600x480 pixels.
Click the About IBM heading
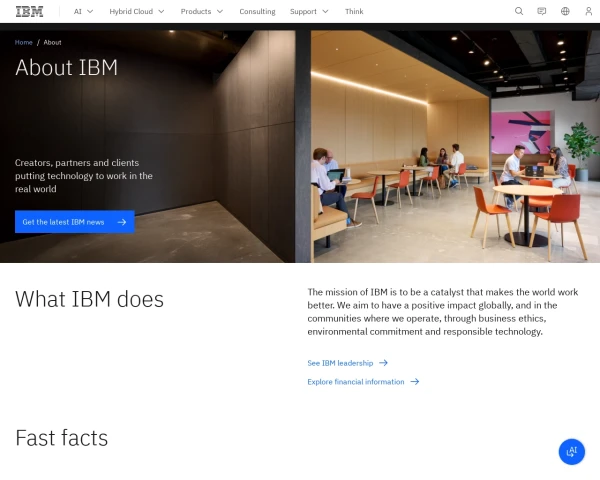click(66, 67)
